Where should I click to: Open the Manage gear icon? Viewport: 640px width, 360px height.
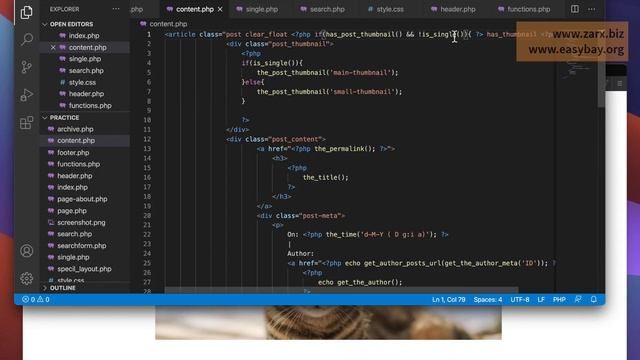pos(27,278)
